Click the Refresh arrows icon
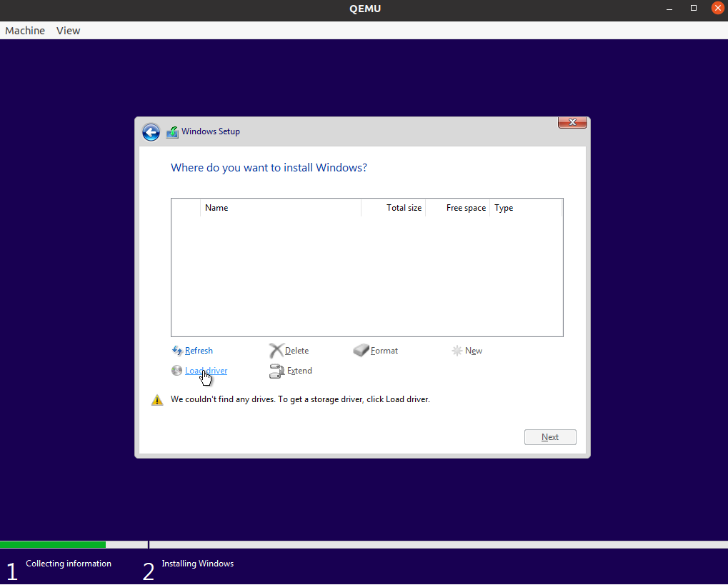728x585 pixels. [x=177, y=351]
